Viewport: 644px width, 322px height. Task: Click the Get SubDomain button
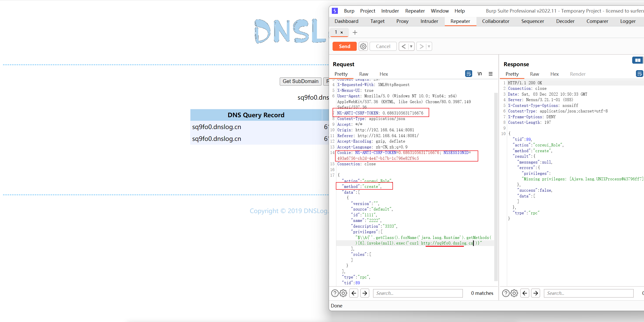[300, 81]
